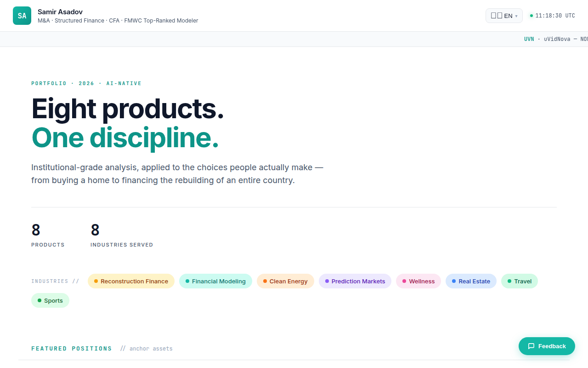Toggle the Financial Modeling chip
The width and height of the screenshot is (588, 368).
tap(215, 281)
